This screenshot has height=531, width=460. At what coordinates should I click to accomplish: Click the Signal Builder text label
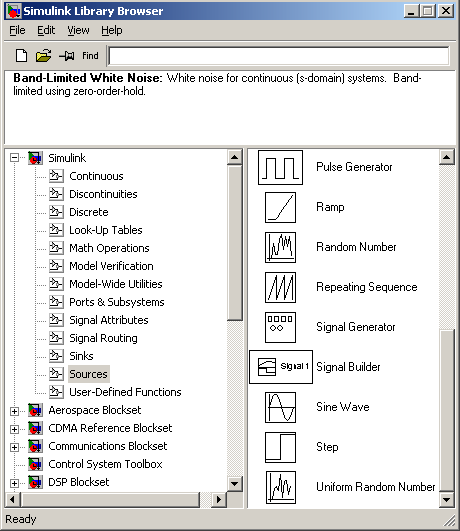[348, 367]
